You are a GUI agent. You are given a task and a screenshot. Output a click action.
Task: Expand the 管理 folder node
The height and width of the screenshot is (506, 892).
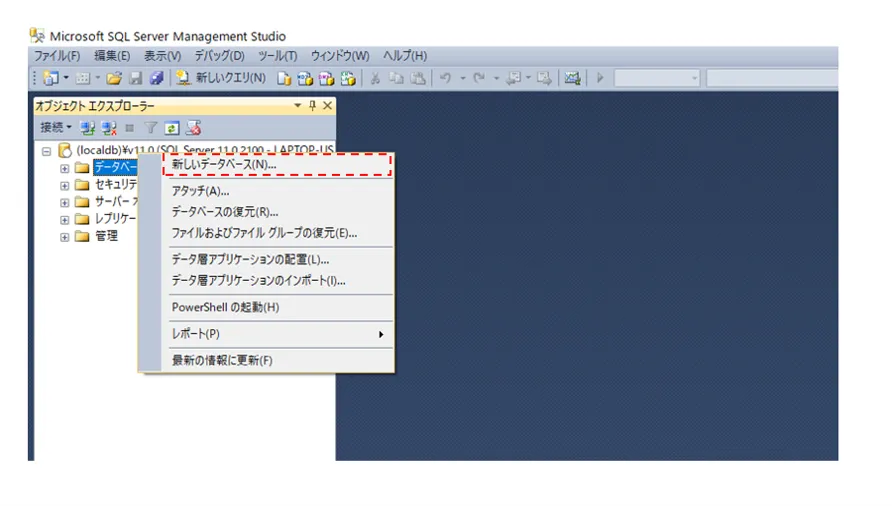point(65,236)
